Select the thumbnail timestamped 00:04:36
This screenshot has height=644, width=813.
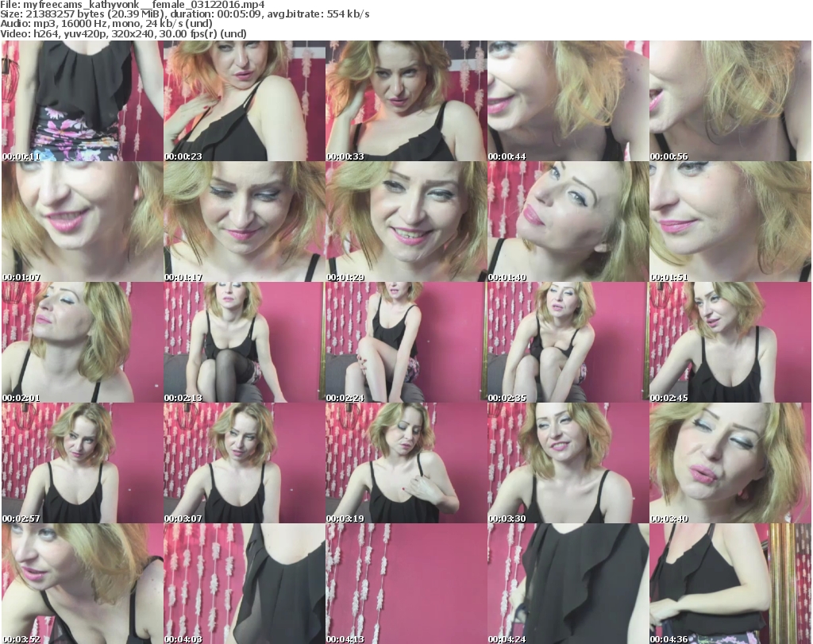[x=730, y=584]
